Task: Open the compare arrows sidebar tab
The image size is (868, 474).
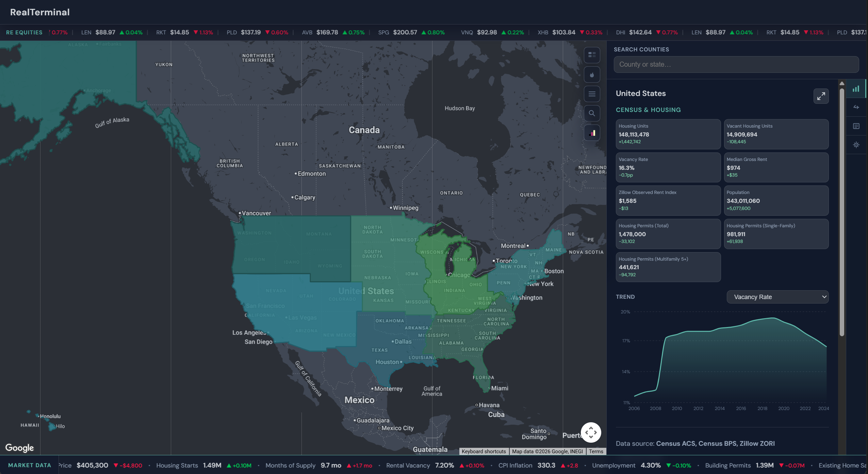Action: pos(856,107)
